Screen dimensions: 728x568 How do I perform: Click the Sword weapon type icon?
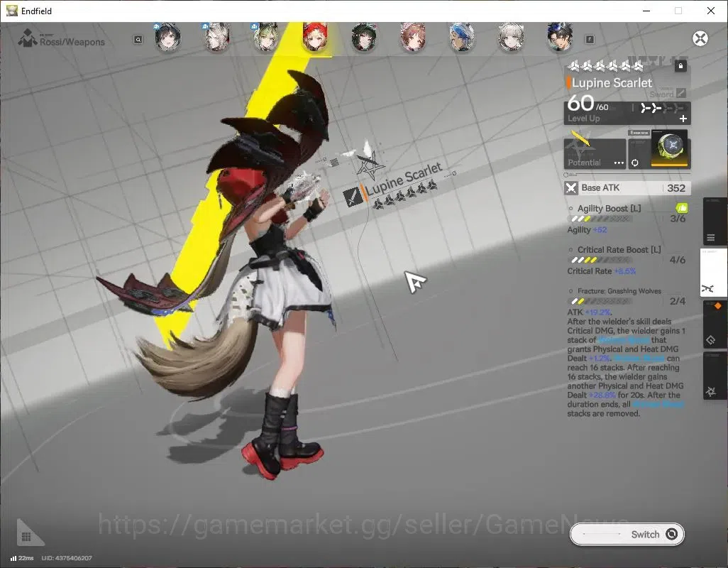coord(680,93)
